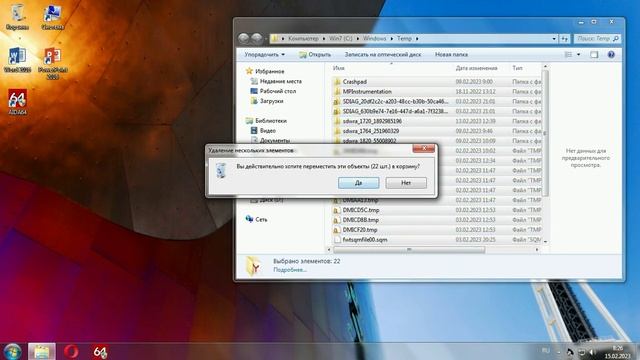Click the Explorer taskbar button
640x360 pixels.
tap(41, 351)
